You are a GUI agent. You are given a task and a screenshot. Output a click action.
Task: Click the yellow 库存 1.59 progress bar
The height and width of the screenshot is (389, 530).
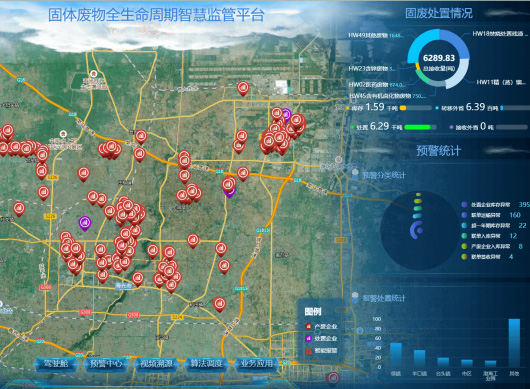tap(403, 108)
